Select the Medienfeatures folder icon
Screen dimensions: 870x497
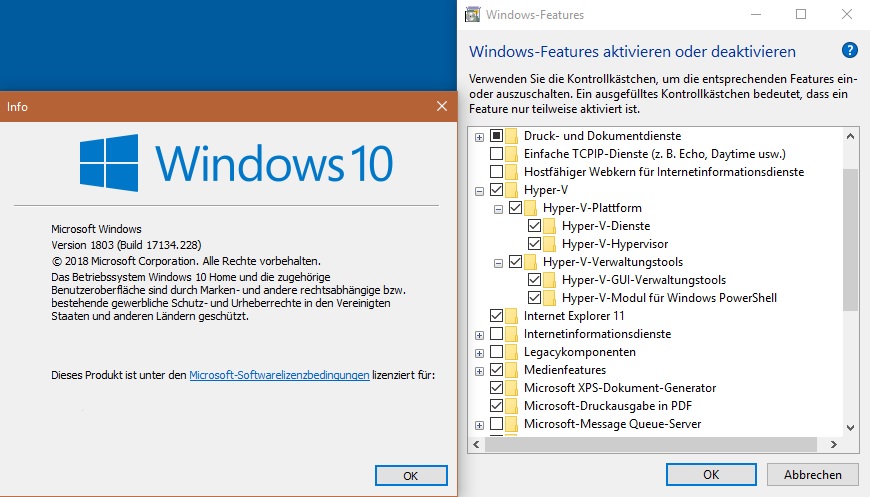pyautogui.click(x=512, y=369)
